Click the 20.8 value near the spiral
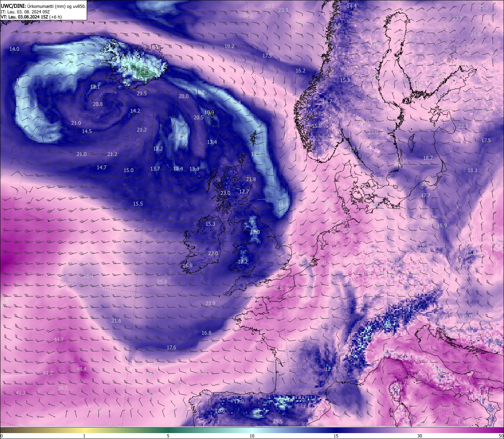The height and width of the screenshot is (439, 504). (x=98, y=104)
